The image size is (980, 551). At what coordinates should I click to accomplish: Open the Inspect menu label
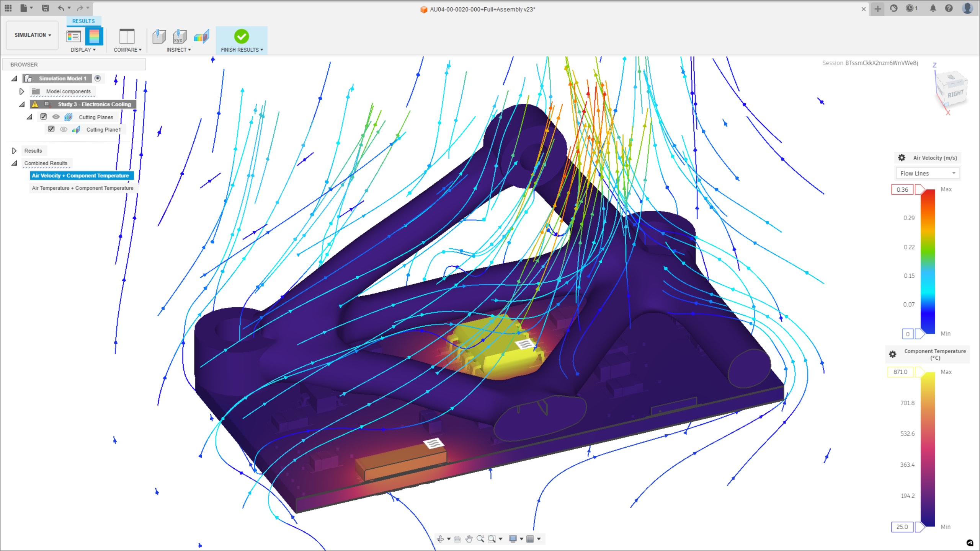pyautogui.click(x=178, y=50)
